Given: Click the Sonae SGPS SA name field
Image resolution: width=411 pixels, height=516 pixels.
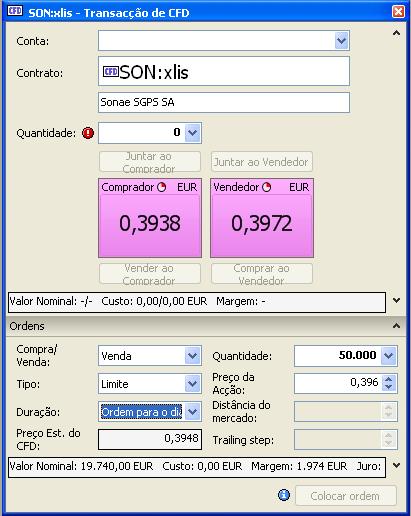Looking at the screenshot, I should [x=224, y=102].
